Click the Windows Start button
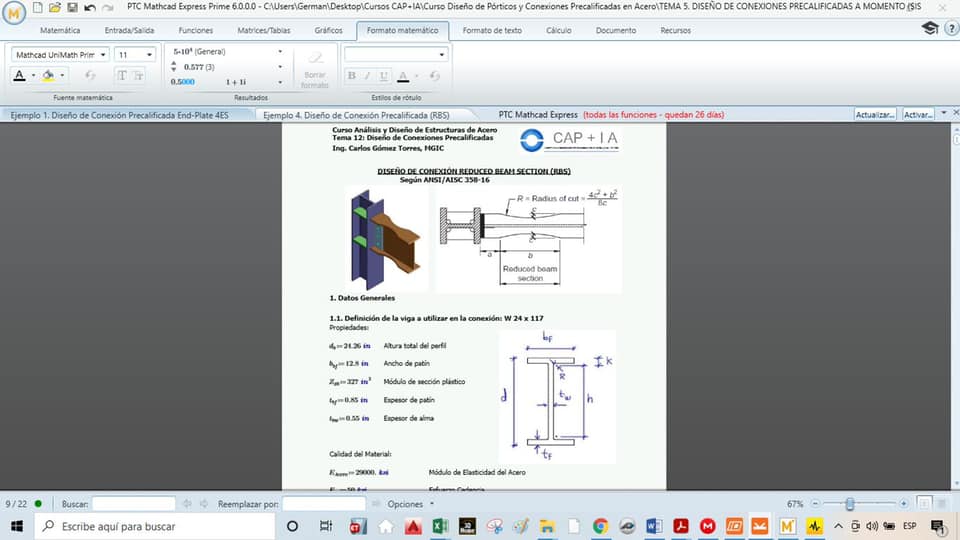Viewport: 960px width, 540px height. tap(17, 526)
